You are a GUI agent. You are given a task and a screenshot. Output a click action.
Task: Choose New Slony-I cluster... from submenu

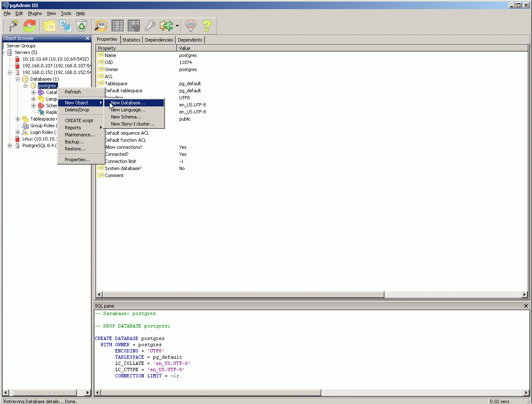coord(134,124)
